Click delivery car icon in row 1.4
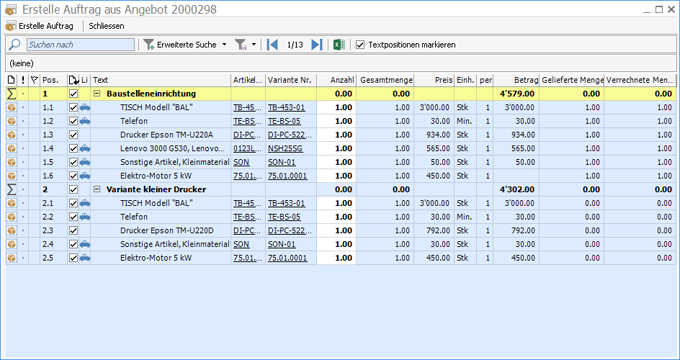 (x=85, y=148)
